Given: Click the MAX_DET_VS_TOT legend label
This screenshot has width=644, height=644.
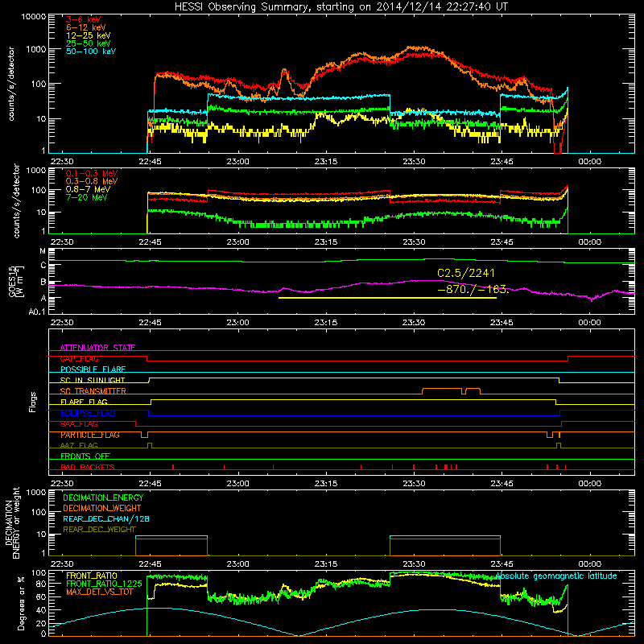Looking at the screenshot, I should point(99,592).
